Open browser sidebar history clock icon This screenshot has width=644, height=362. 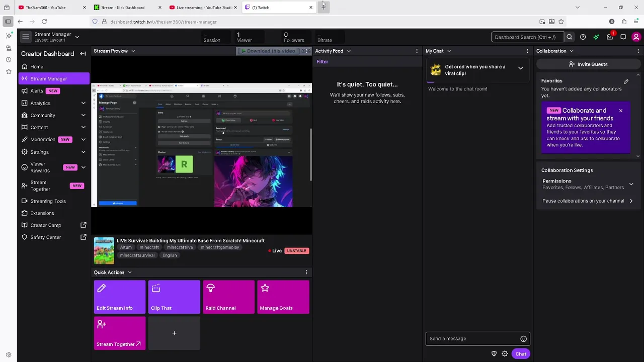click(x=9, y=60)
